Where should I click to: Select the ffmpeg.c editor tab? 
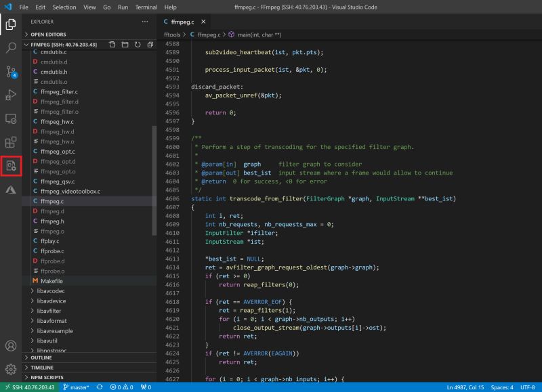[x=183, y=21]
